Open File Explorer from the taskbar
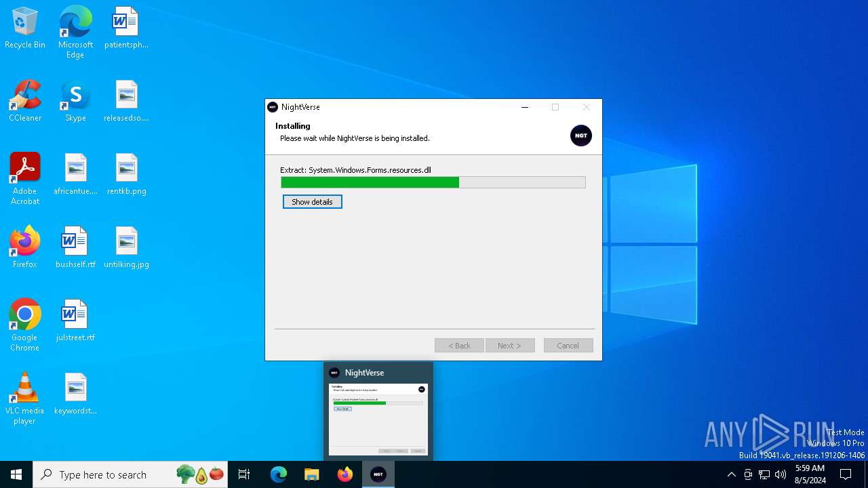The width and height of the screenshot is (868, 488). 312,474
